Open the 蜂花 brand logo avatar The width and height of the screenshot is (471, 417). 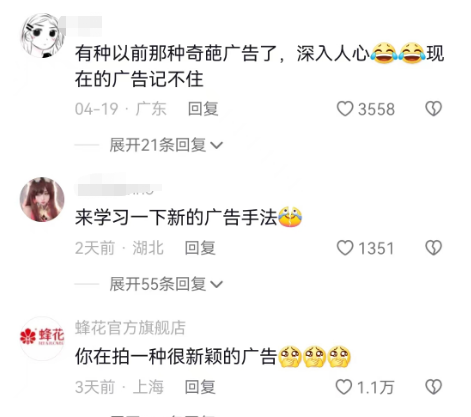click(x=42, y=338)
